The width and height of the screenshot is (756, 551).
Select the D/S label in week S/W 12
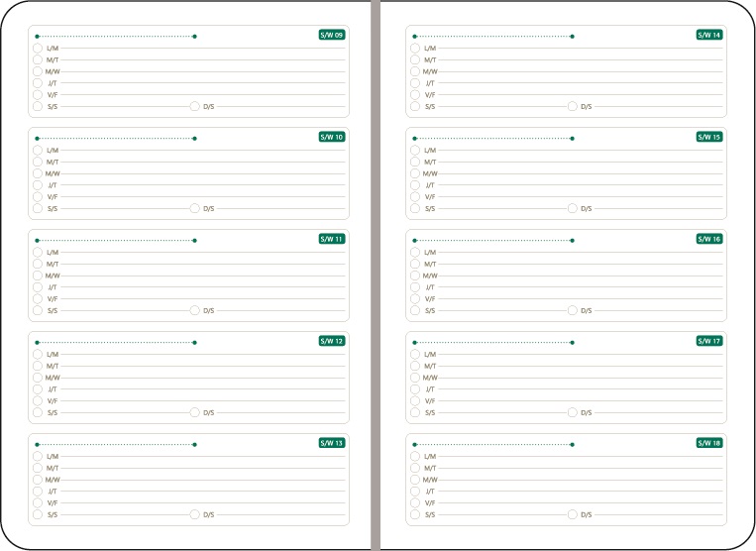coord(209,413)
